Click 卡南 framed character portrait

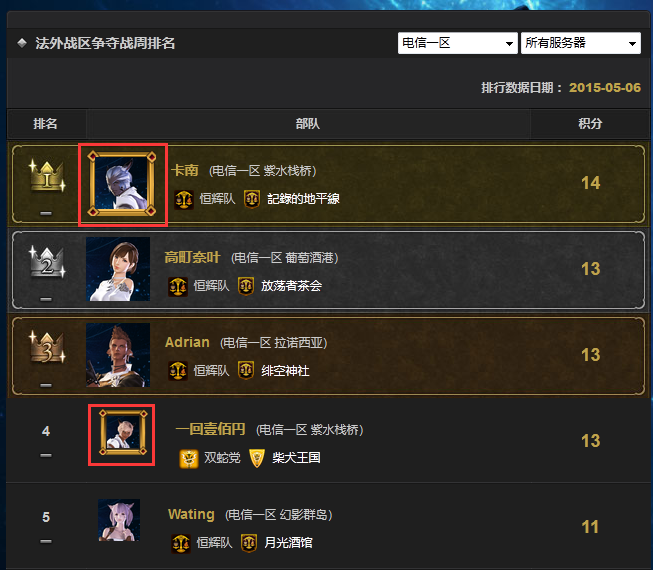(122, 184)
